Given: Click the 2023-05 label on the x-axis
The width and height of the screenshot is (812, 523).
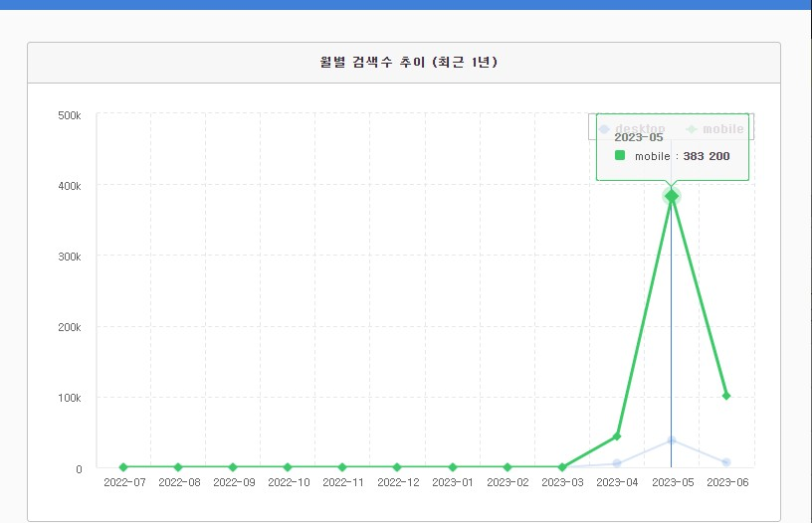Looking at the screenshot, I should pos(672,482).
